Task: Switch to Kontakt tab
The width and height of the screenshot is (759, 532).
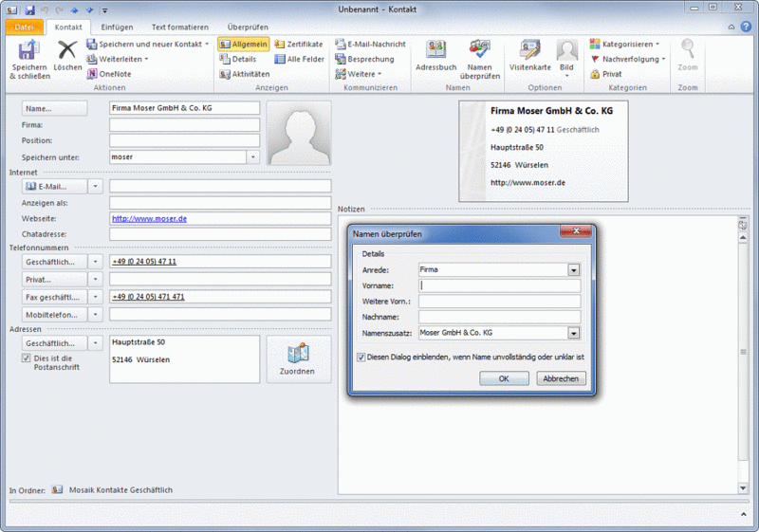Action: coord(68,28)
